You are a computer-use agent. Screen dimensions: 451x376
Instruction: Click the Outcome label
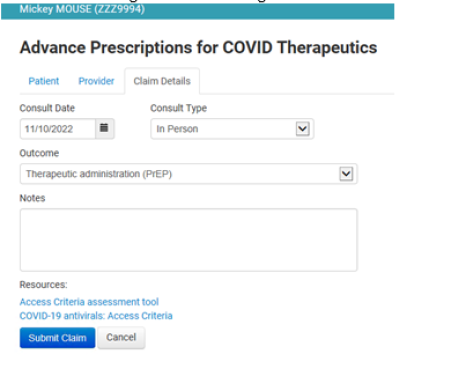[x=39, y=153]
